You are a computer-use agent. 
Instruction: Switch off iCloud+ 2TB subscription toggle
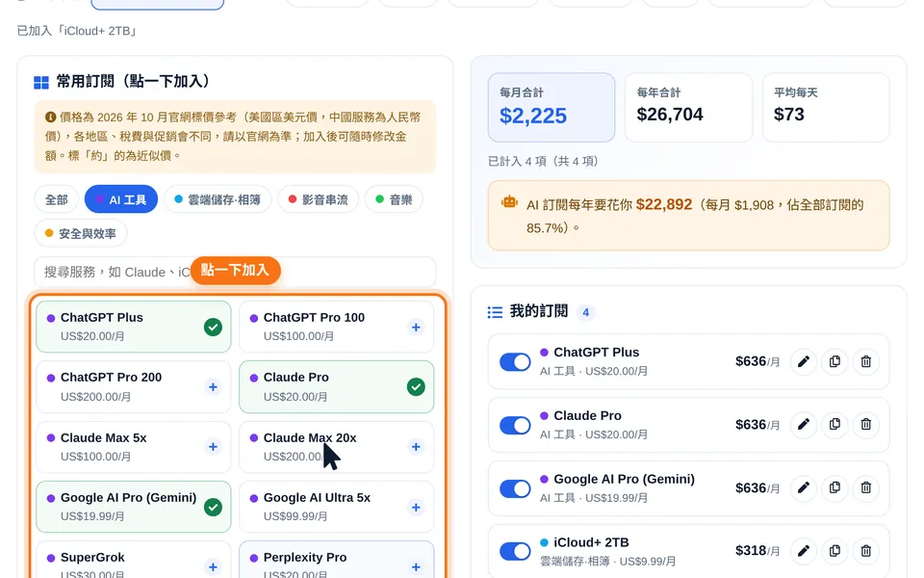pyautogui.click(x=515, y=551)
